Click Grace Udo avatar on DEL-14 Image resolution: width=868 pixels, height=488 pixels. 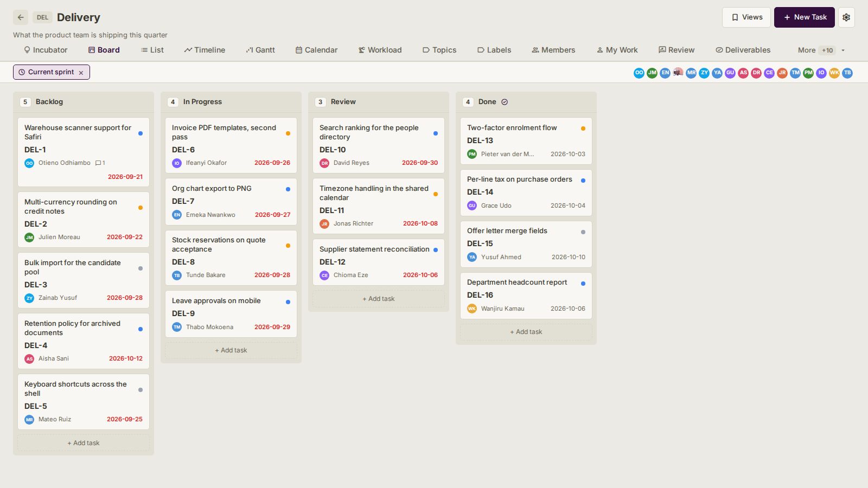[x=472, y=206]
